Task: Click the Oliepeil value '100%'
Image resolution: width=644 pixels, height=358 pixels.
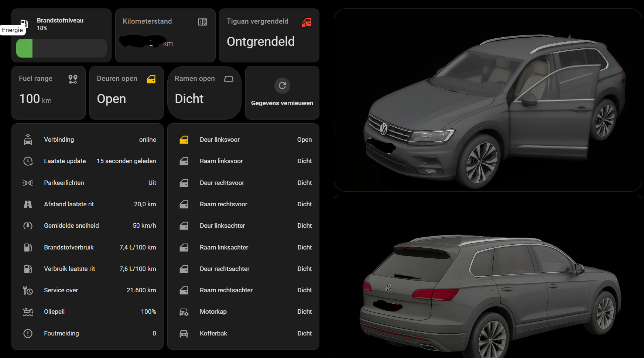Action: [148, 311]
